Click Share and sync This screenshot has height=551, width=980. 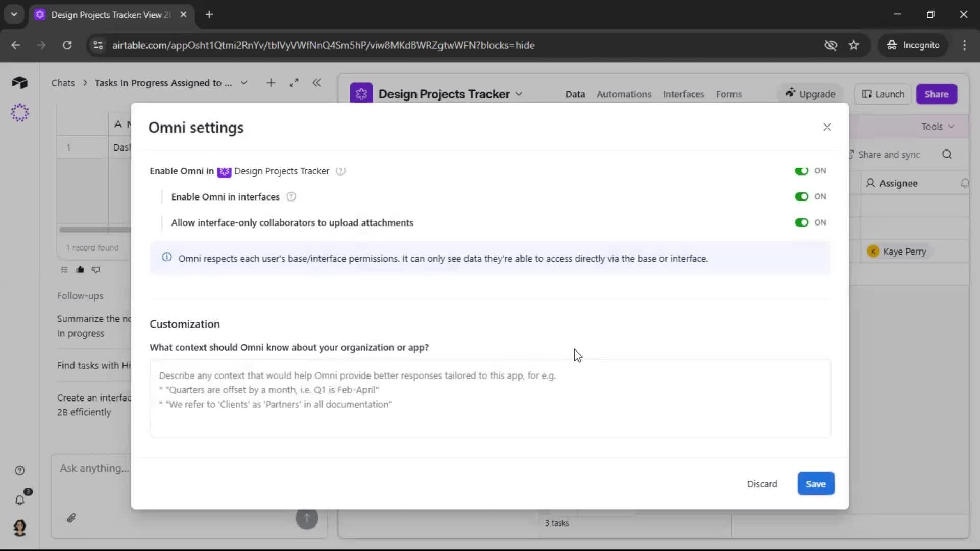[885, 155]
